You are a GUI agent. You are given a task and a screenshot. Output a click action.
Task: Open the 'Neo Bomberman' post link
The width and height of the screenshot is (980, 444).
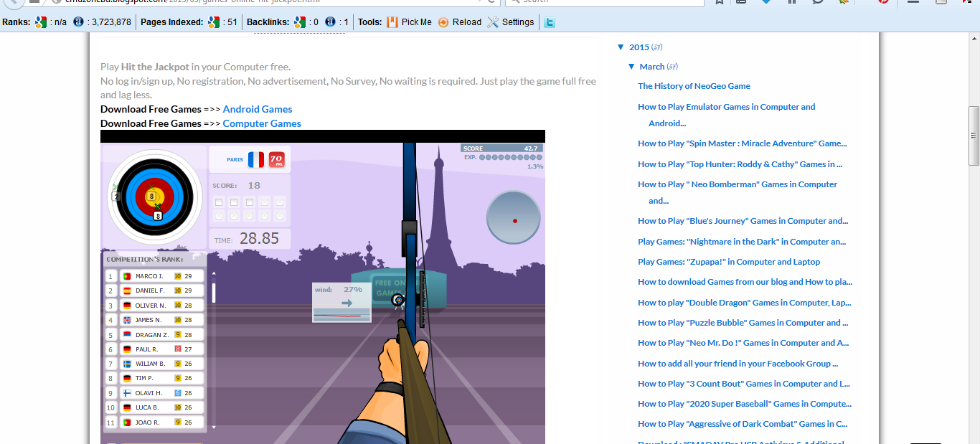click(738, 192)
